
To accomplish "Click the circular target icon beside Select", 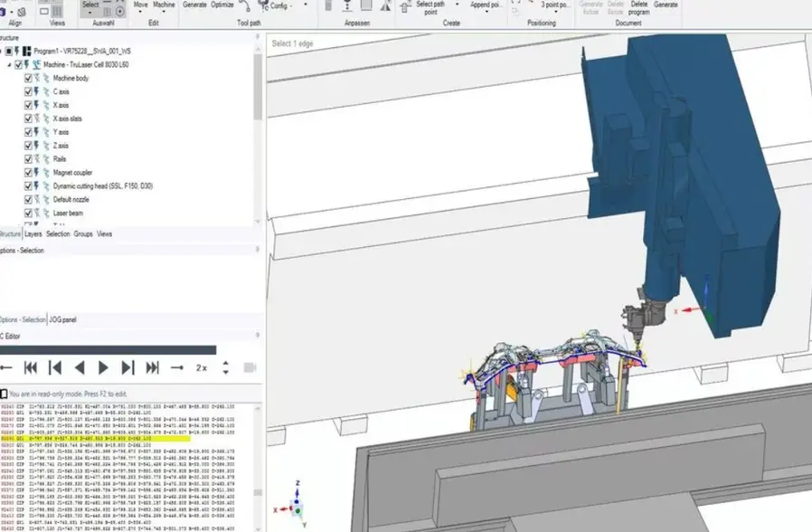I will click(x=120, y=11).
